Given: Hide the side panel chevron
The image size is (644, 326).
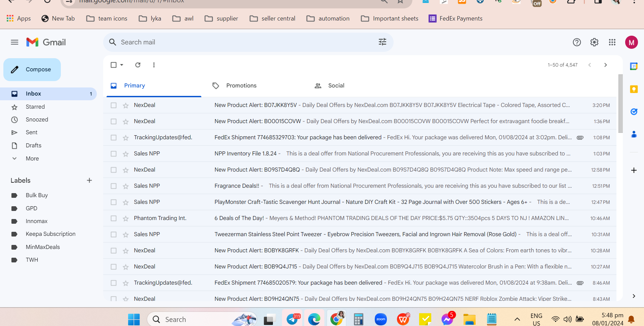Looking at the screenshot, I should [634, 296].
